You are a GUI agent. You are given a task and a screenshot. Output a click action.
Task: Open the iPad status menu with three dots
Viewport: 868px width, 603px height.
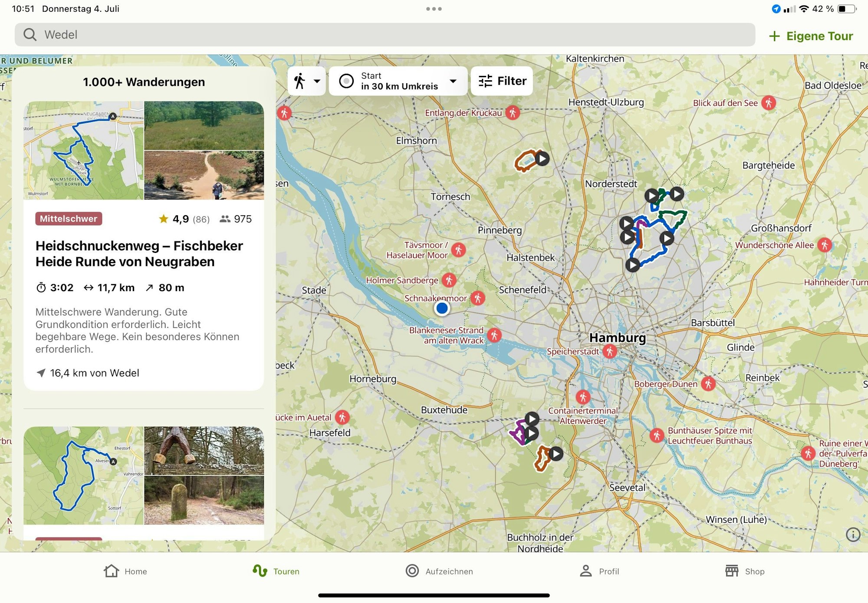(434, 8)
